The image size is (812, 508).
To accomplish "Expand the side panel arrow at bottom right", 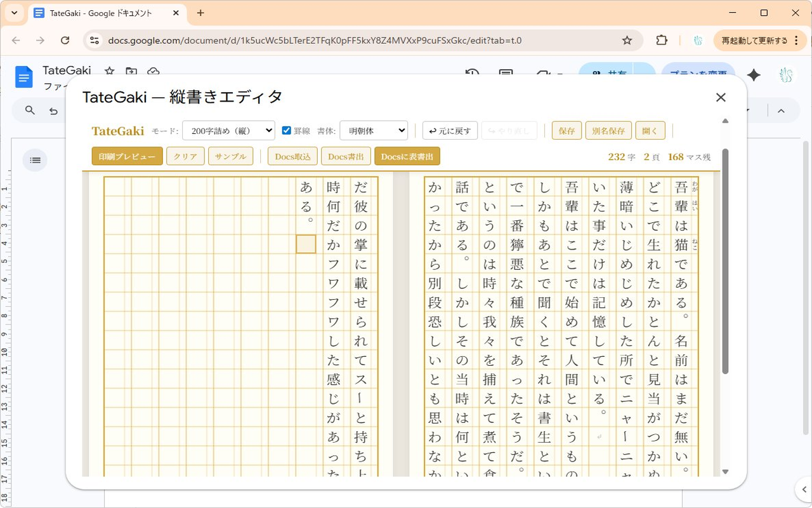I will 803,490.
